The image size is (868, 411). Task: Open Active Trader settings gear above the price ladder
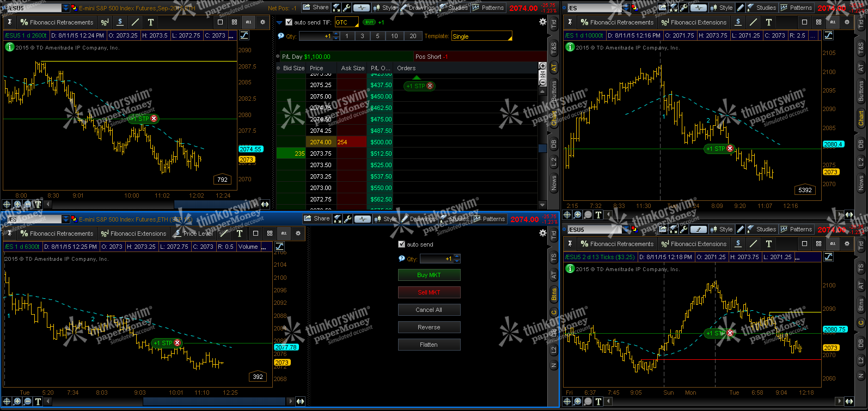pos(542,22)
